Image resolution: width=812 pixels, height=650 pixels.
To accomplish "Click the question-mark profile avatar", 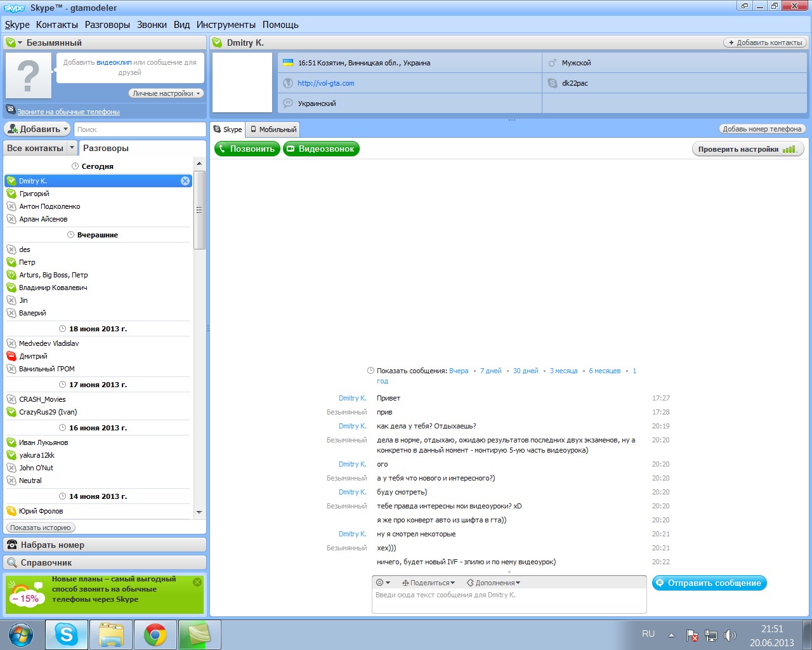I will [x=29, y=76].
